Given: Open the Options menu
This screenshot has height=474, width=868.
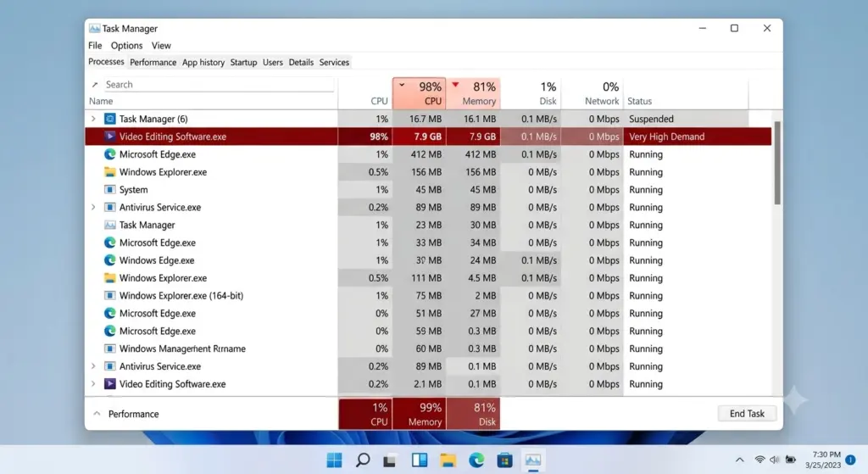Looking at the screenshot, I should (x=127, y=46).
